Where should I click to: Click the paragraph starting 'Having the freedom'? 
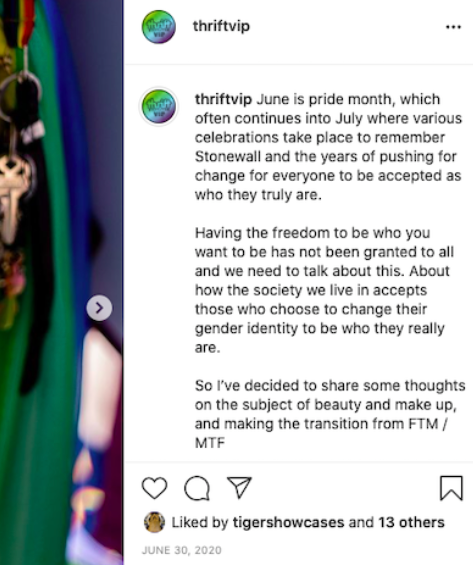tap(324, 290)
